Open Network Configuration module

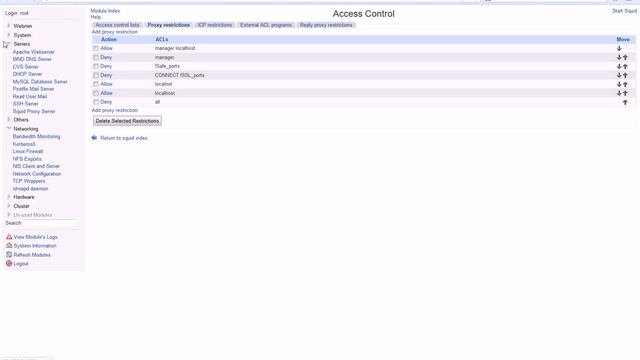37,174
